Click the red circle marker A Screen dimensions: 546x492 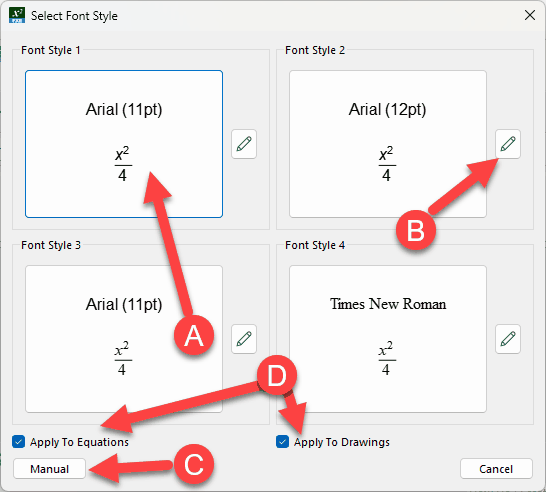[x=194, y=336]
